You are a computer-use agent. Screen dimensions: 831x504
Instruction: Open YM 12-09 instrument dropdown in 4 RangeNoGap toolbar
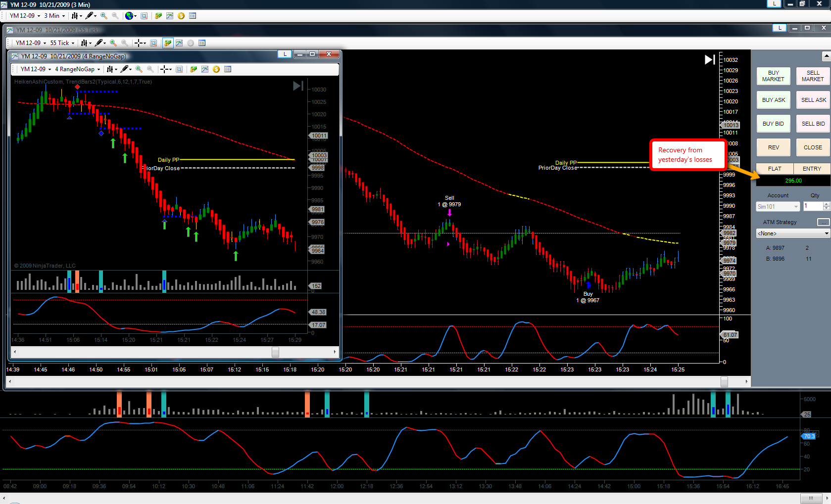(36, 69)
